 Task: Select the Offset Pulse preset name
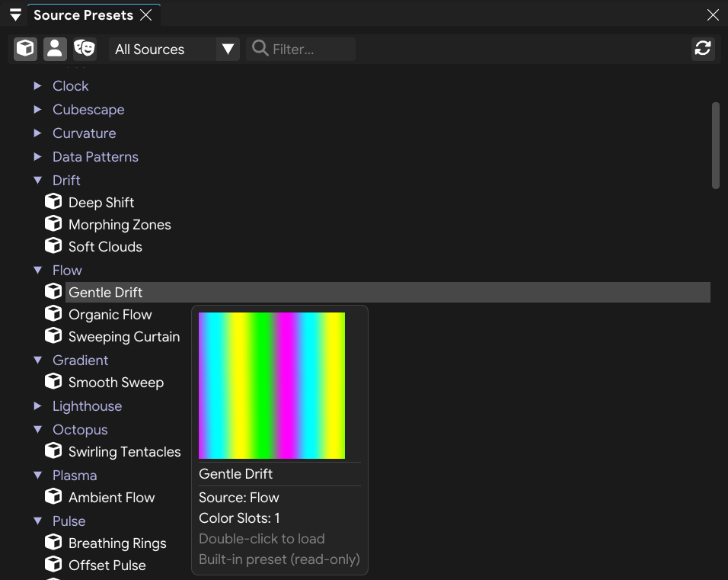click(107, 565)
